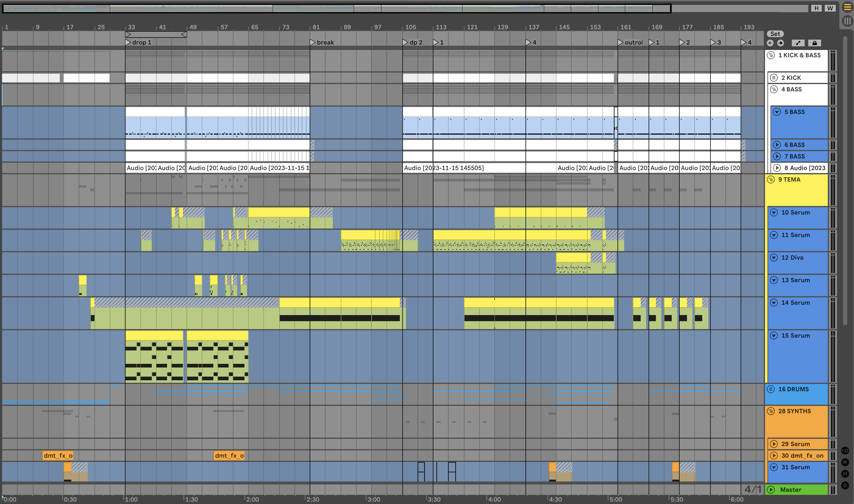Jump to next locator arrow button
This screenshot has width=854, height=504.
coord(780,43)
